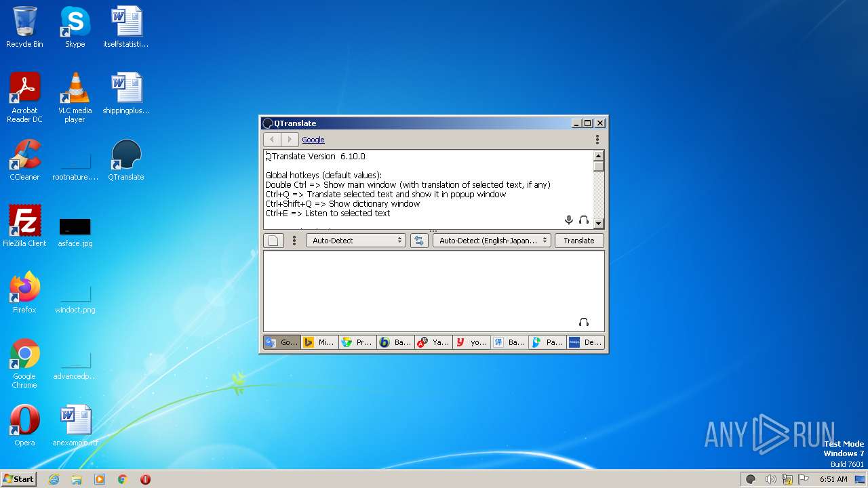
Task: Listen to source text with headphones icon
Action: [x=584, y=220]
